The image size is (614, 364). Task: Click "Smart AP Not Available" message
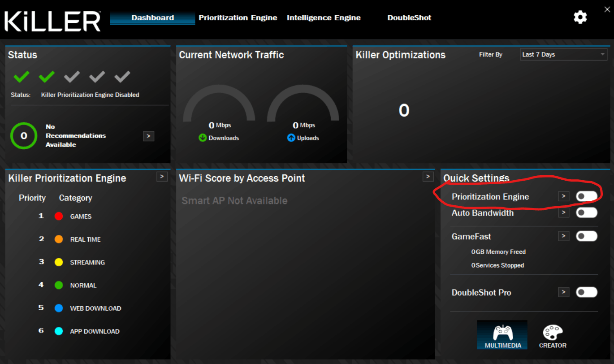234,200
